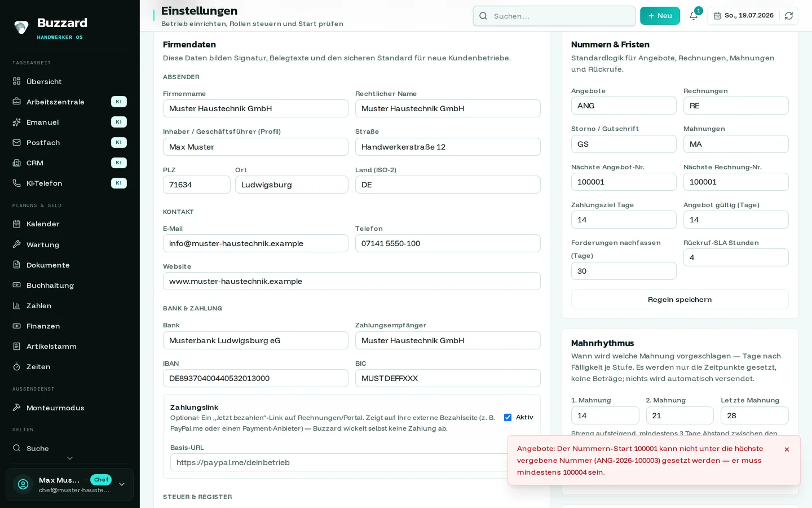Go to Zeiten in the sidebar
Image resolution: width=812 pixels, height=508 pixels.
70,366
